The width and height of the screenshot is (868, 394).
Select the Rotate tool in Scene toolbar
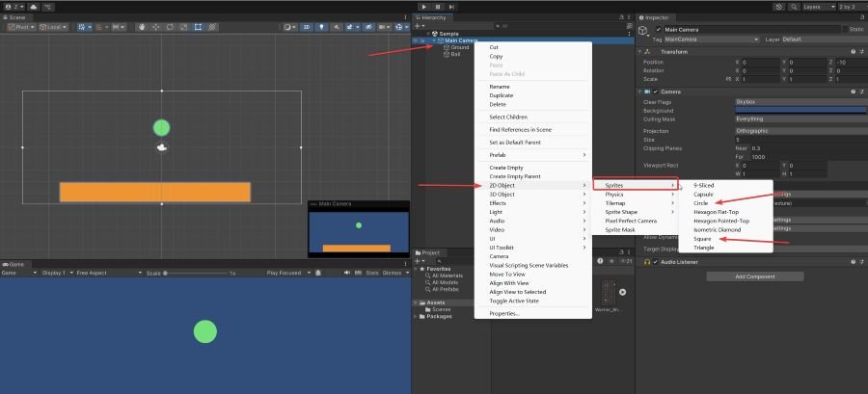[170, 27]
